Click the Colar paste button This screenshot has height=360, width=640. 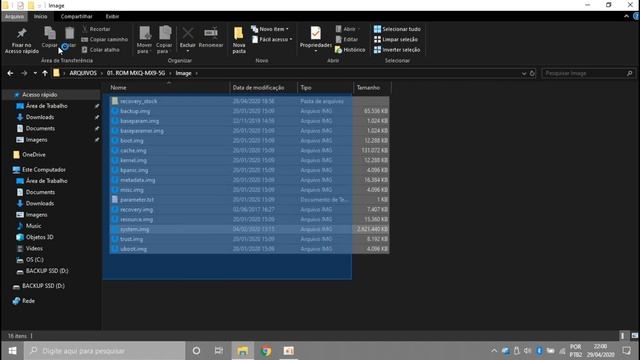70,37
